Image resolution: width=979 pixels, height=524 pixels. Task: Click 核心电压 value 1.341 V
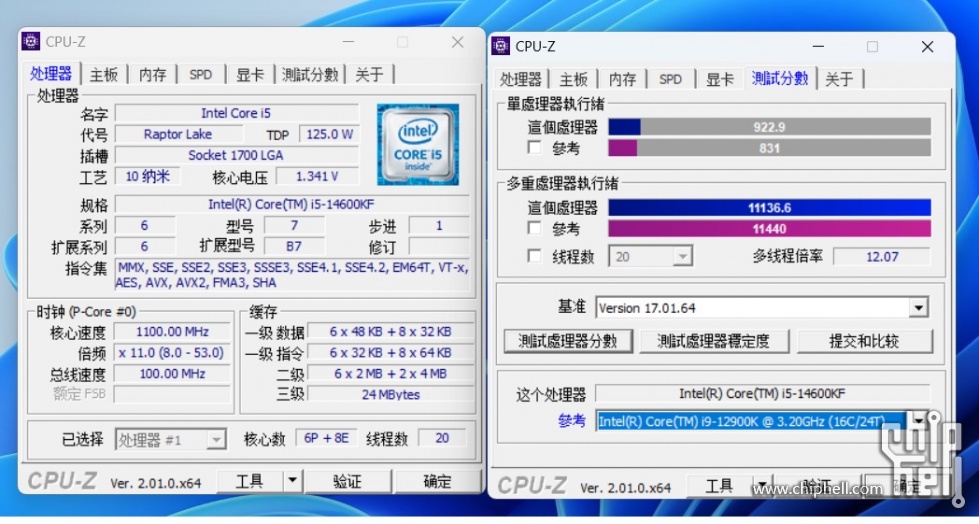coord(317,177)
